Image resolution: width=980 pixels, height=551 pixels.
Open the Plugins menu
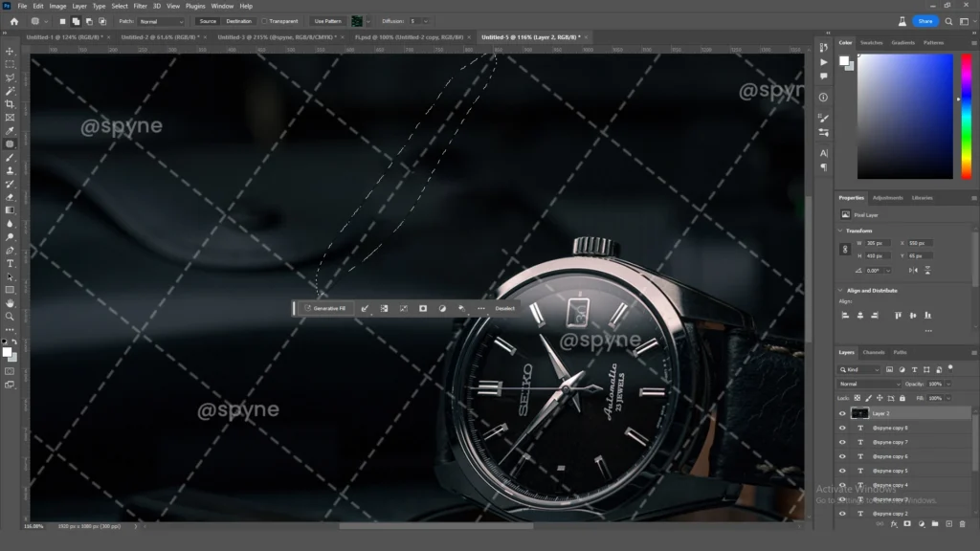click(x=195, y=7)
